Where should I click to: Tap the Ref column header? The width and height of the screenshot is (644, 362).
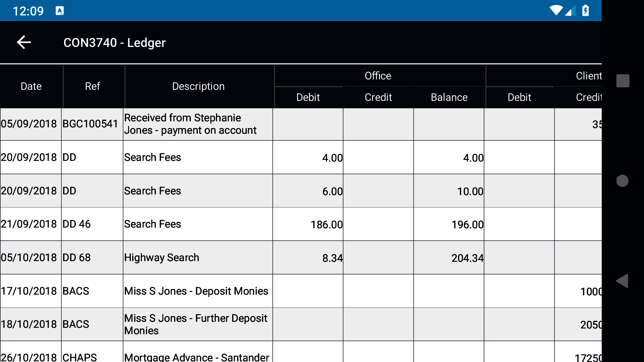click(x=93, y=86)
